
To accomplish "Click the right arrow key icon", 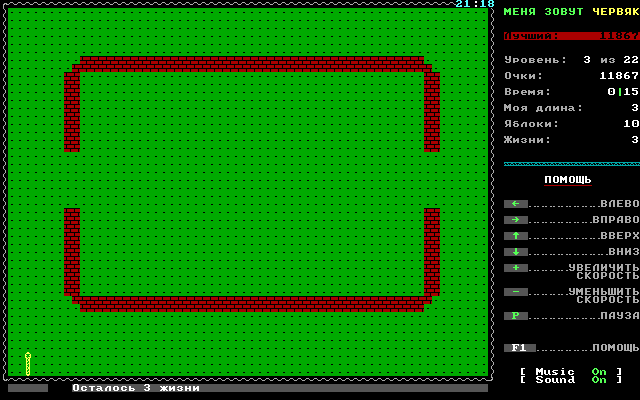I will click(516, 220).
